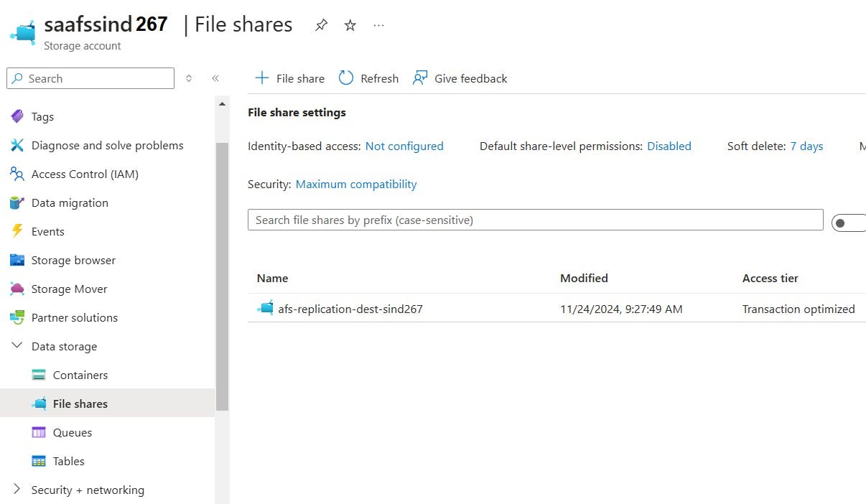The height and width of the screenshot is (504, 866).
Task: Click the Events lightning bolt icon
Action: click(17, 231)
